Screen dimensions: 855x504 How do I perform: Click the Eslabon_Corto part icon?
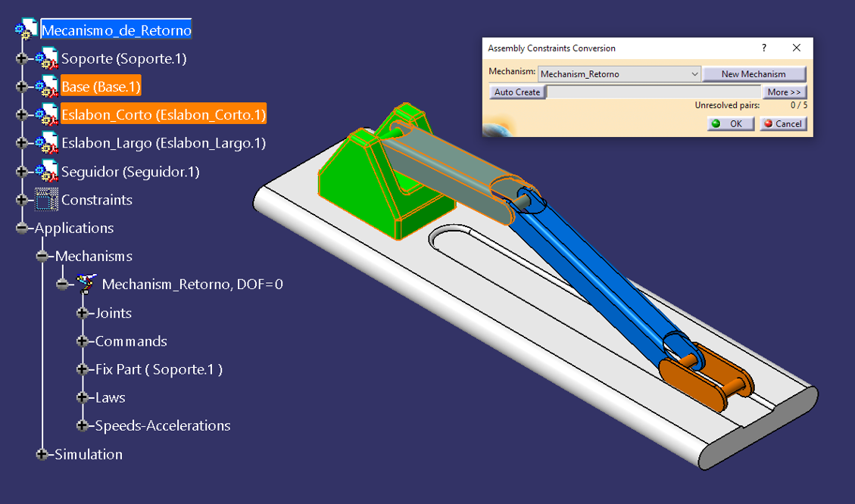pos(46,115)
